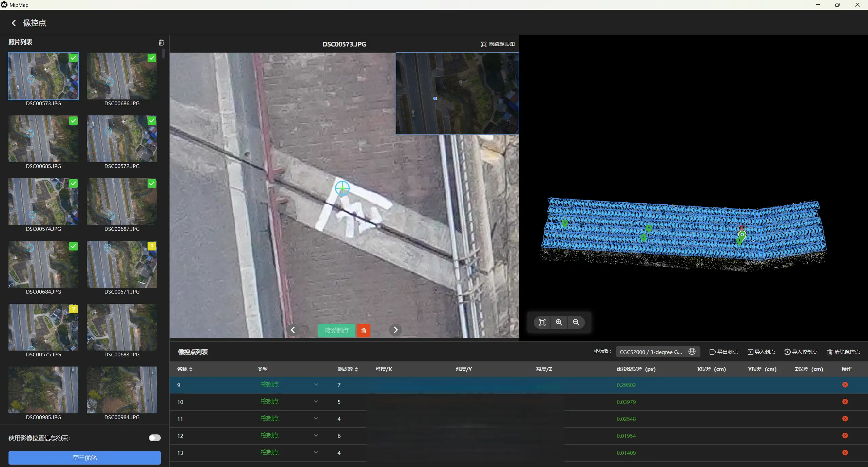Delete control point 10 with the red X
Screen dimensions: 868x467
click(845, 402)
